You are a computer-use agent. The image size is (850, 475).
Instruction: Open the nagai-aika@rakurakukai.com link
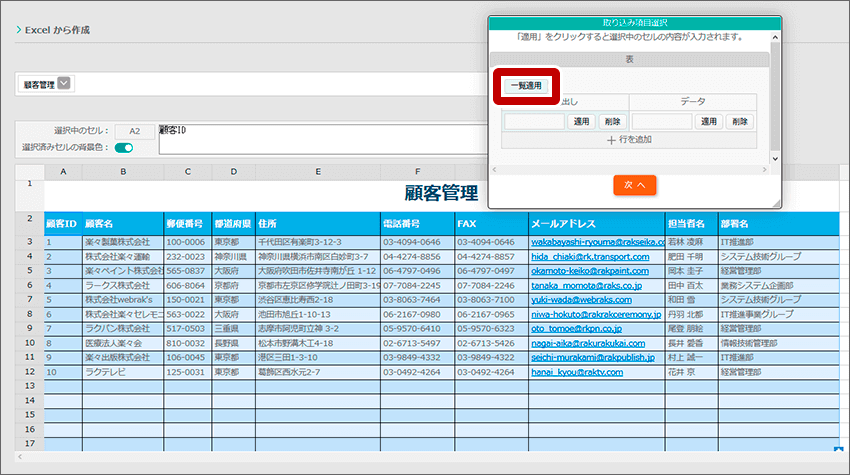588,343
